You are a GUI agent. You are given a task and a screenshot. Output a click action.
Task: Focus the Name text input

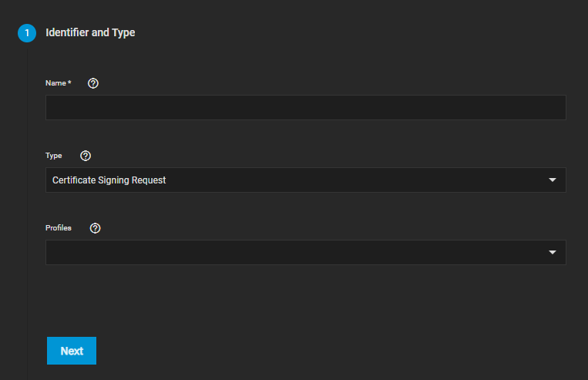(x=305, y=108)
